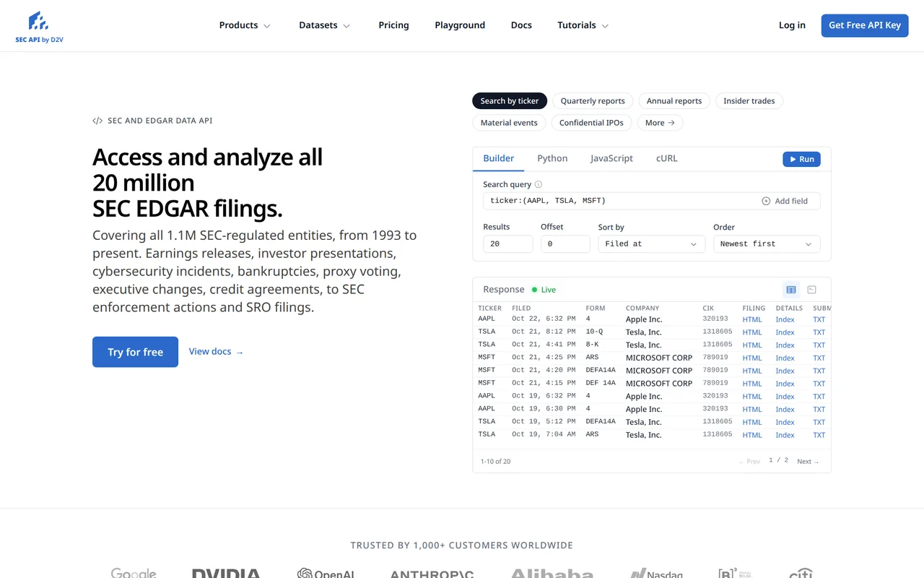Click the Run button
The image size is (924, 578).
tap(801, 159)
